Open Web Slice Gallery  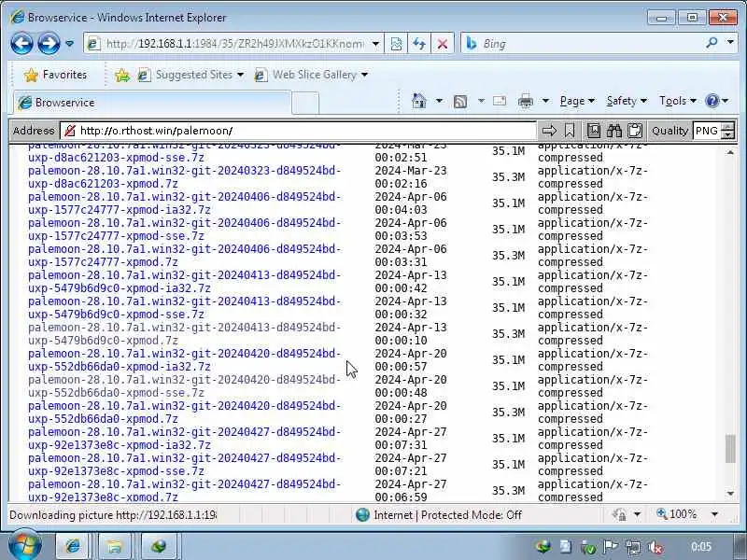(x=311, y=75)
